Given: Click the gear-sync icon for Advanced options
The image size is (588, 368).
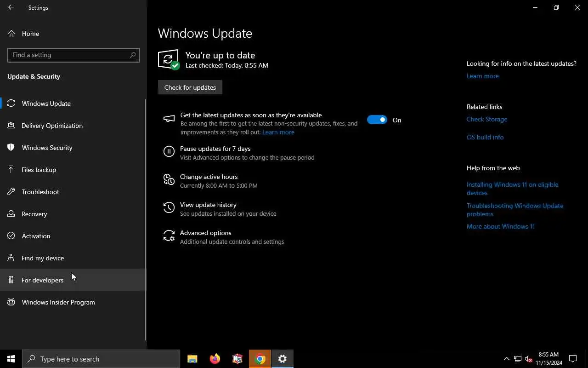Looking at the screenshot, I should point(169,236).
